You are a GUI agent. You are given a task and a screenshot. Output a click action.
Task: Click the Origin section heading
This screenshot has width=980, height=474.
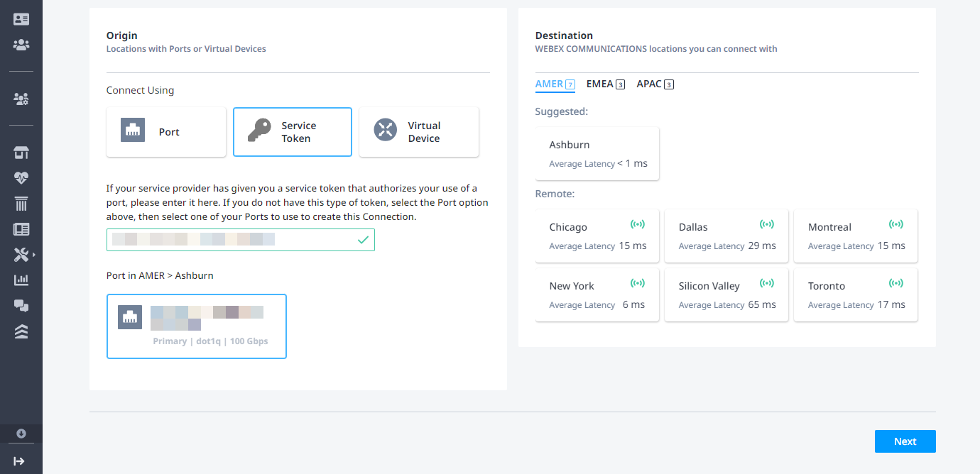122,35
